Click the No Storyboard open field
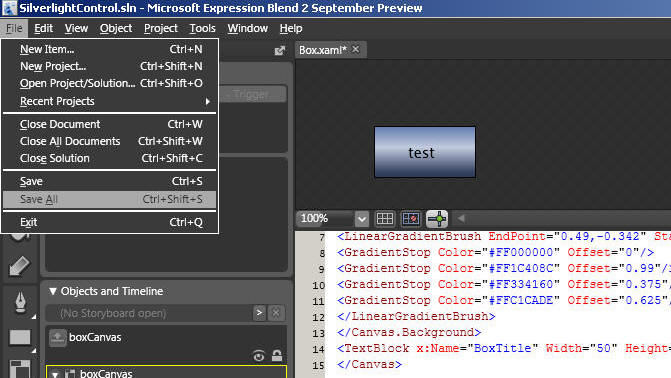Image resolution: width=671 pixels, height=378 pixels. tap(148, 313)
